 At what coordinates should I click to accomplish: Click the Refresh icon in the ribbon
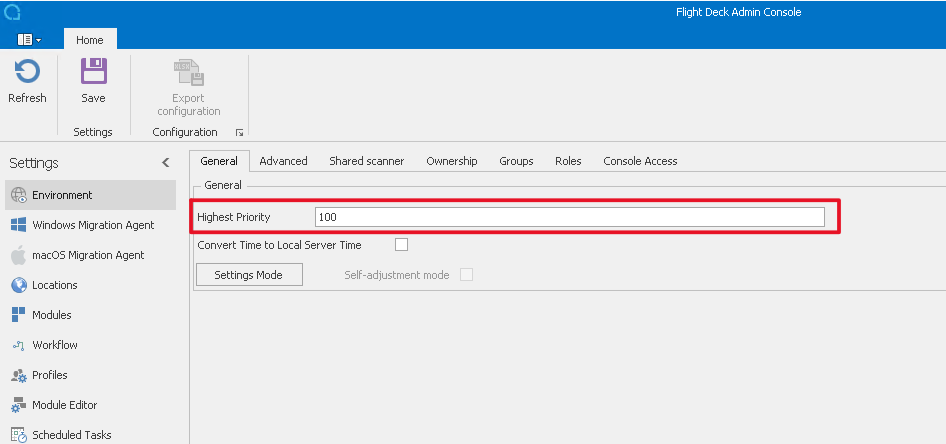tap(27, 71)
